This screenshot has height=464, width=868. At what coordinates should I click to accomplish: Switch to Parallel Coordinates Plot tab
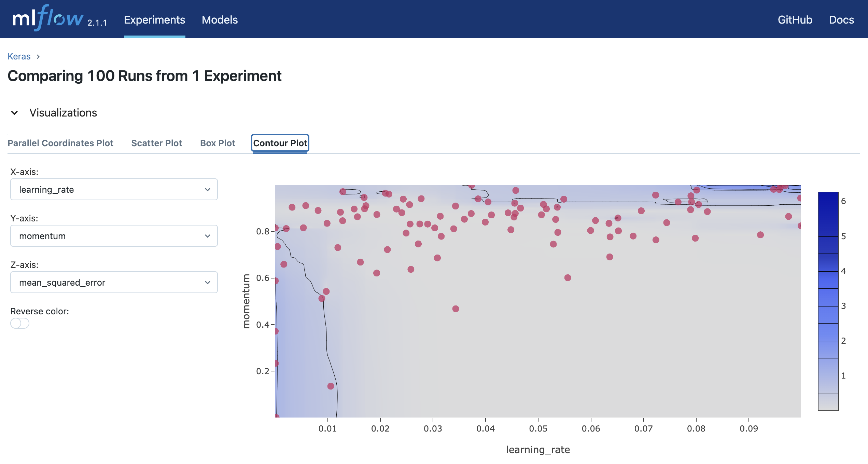click(60, 143)
